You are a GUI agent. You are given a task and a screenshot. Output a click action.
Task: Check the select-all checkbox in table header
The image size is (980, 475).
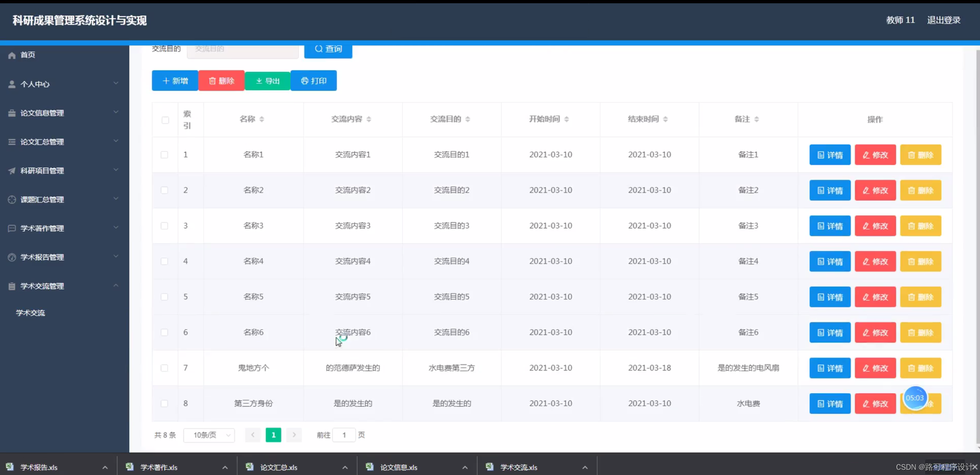pos(165,120)
